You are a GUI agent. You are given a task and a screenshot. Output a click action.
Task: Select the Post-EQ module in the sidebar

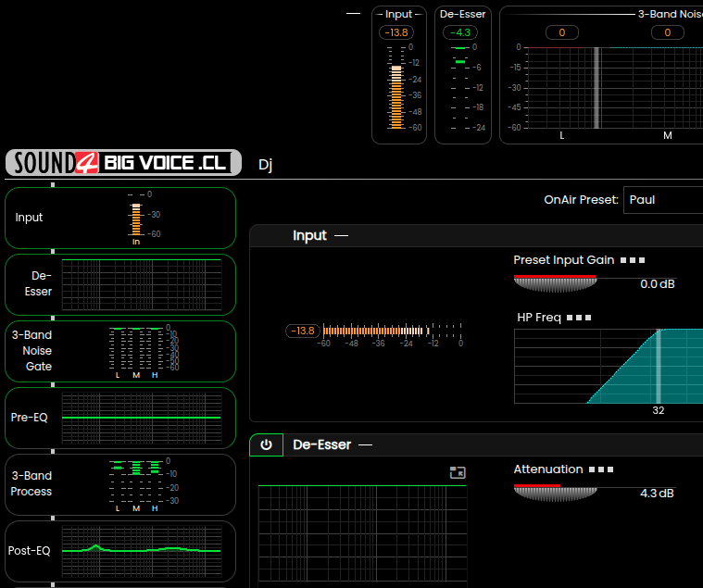coord(120,551)
